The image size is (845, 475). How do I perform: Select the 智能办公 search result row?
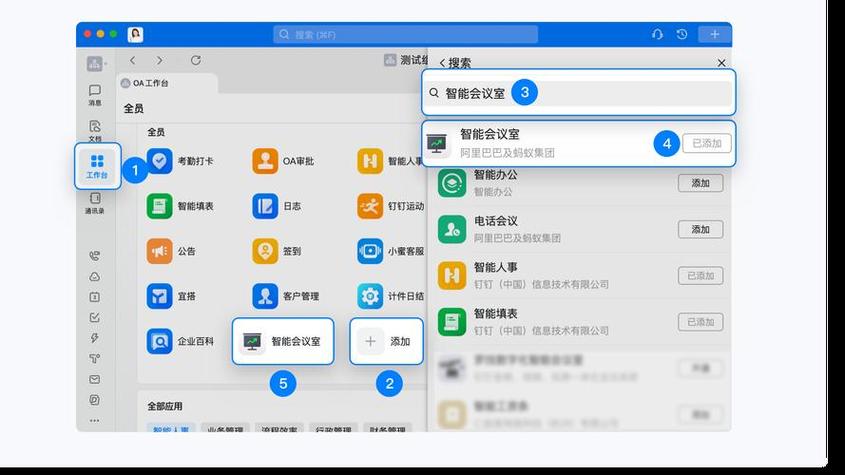click(x=580, y=183)
